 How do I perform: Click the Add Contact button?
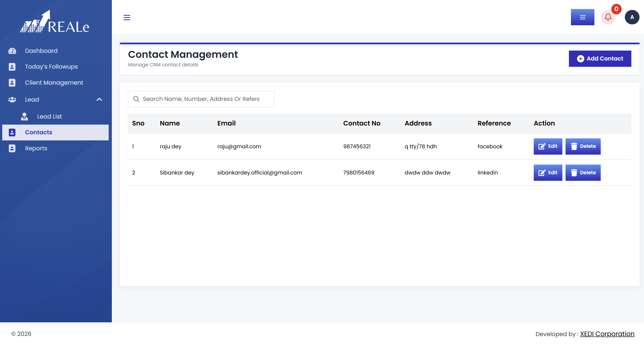[600, 58]
